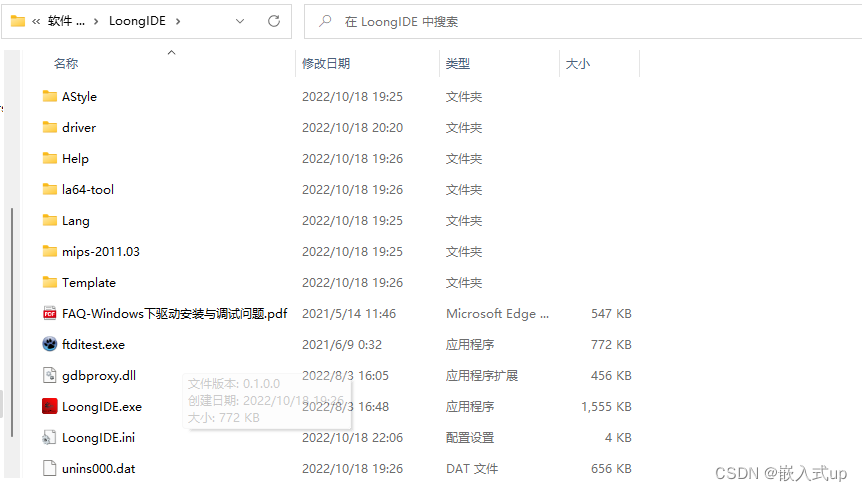Refresh the LoongIDE folder view
862x491 pixels.
274,21
